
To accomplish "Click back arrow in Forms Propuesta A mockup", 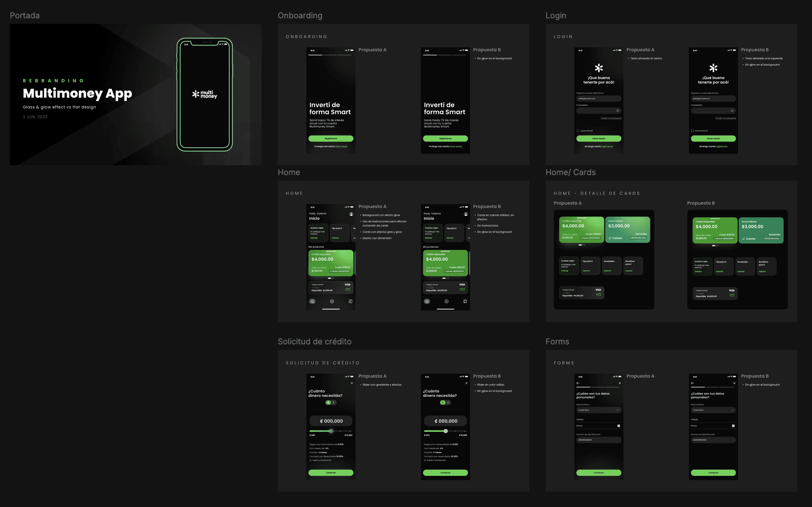I will coord(578,383).
